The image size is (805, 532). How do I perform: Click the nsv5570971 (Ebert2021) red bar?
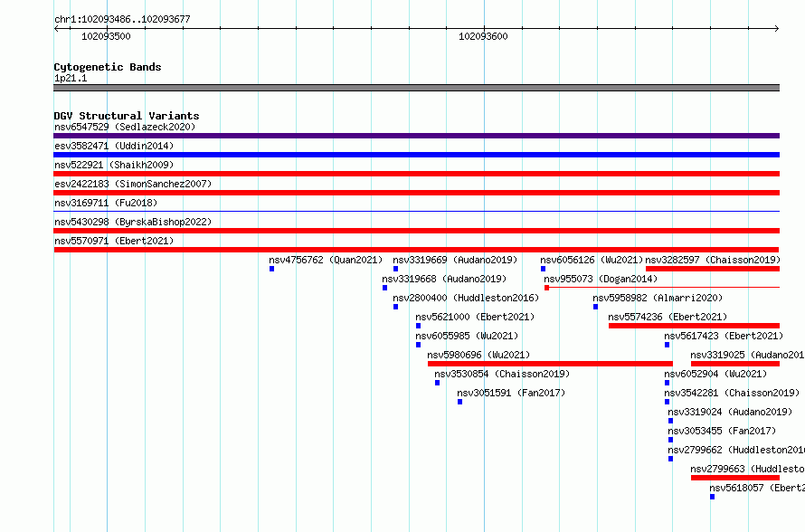click(416, 250)
